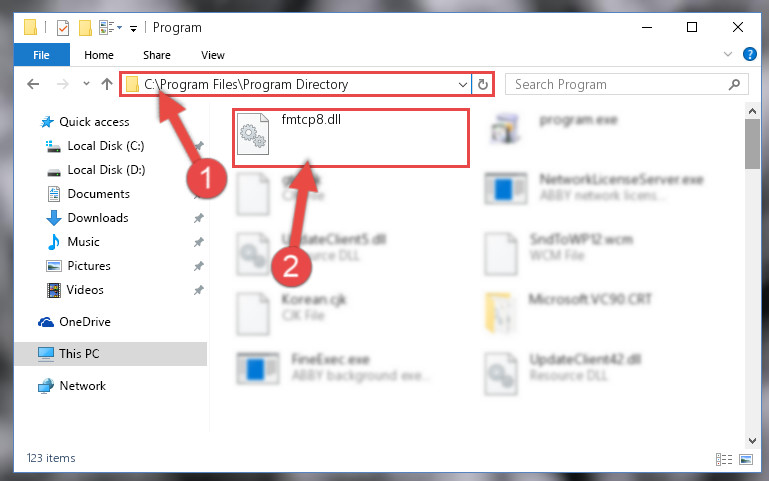Click the Back navigation arrow
769x481 pixels.
[33, 84]
